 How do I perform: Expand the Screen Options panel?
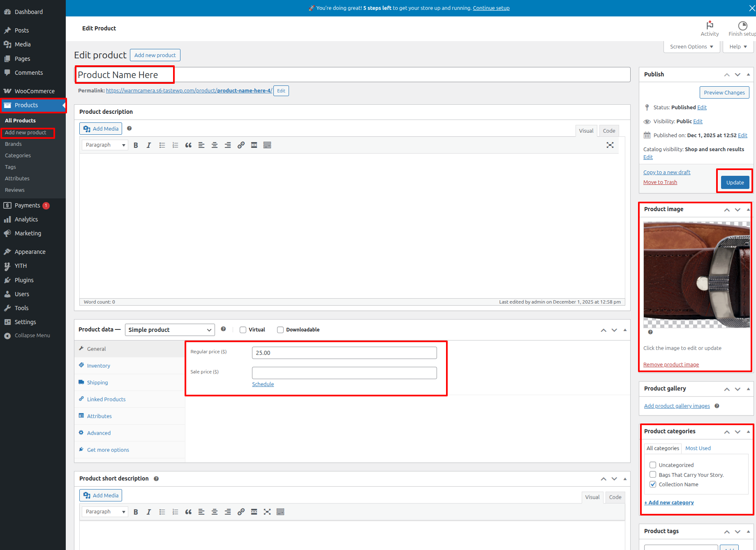coord(691,47)
